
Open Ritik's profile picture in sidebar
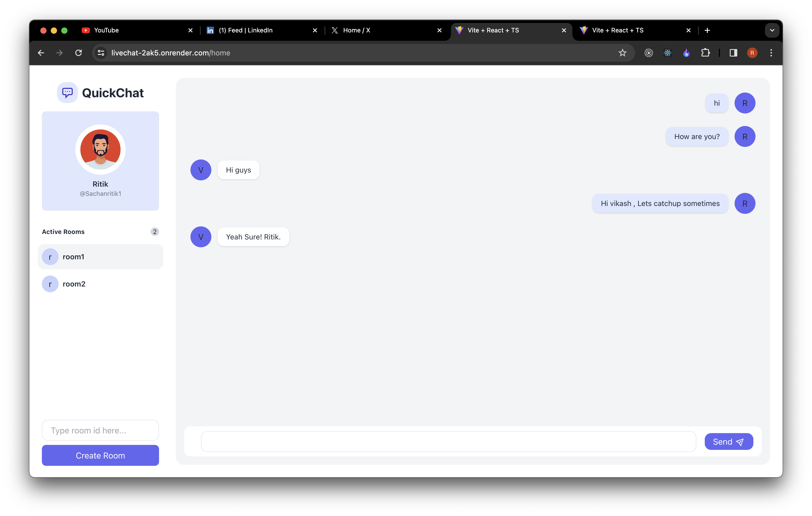coord(100,149)
